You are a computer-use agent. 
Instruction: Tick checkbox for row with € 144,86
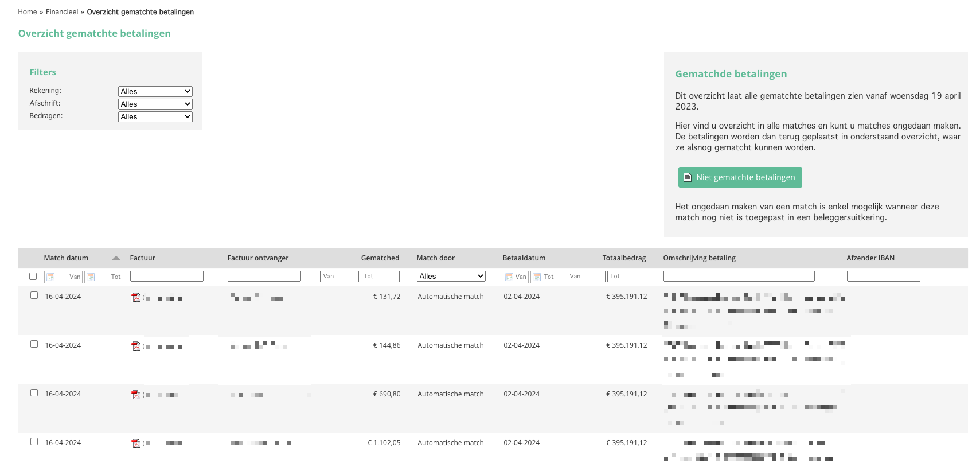click(x=34, y=344)
